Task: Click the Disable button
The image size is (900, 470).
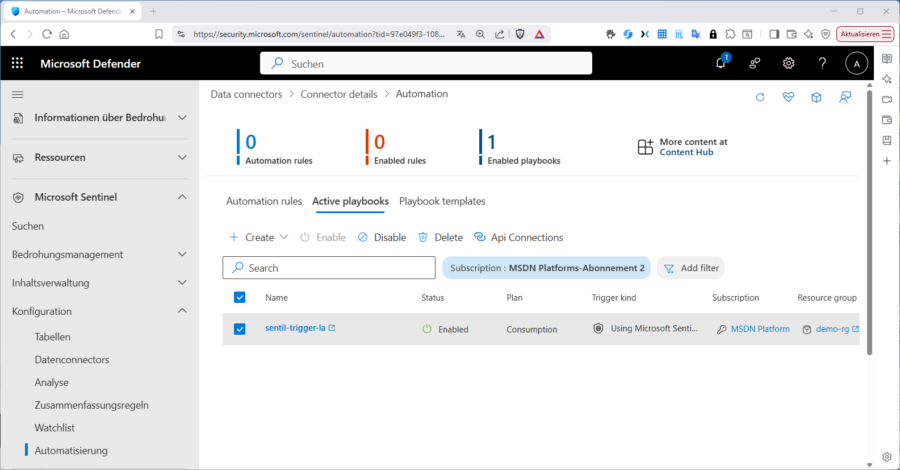Action: click(x=382, y=238)
